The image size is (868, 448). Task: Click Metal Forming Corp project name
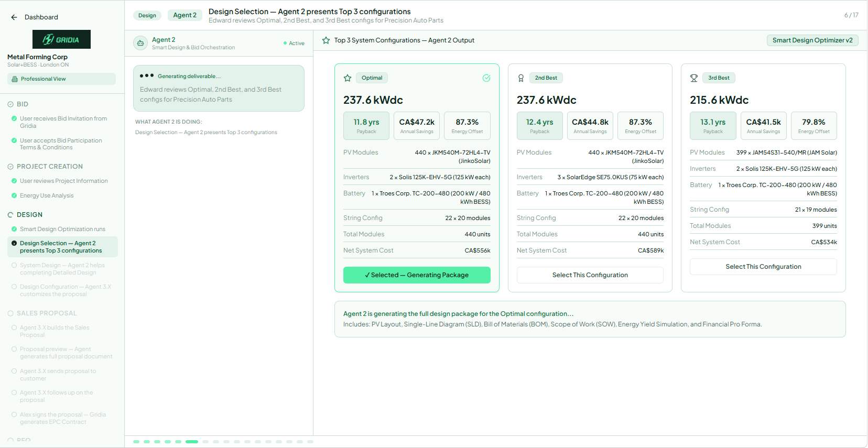(37, 57)
